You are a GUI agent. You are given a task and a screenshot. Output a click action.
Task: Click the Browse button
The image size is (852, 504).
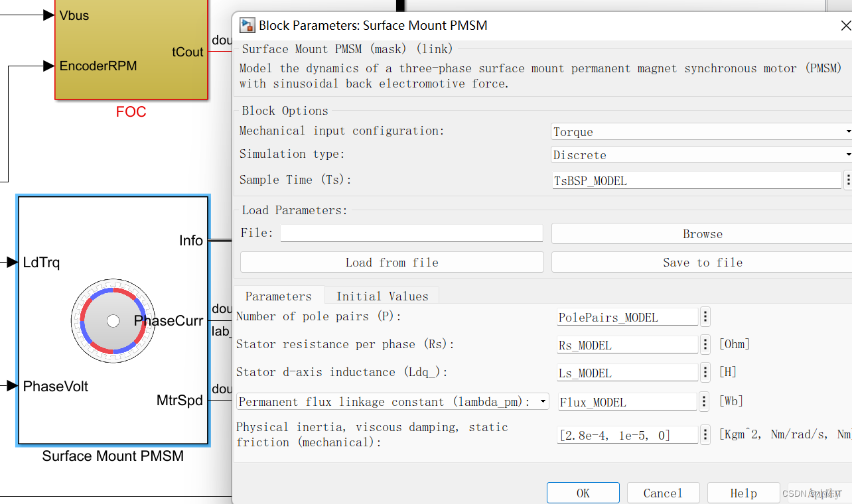pos(702,233)
